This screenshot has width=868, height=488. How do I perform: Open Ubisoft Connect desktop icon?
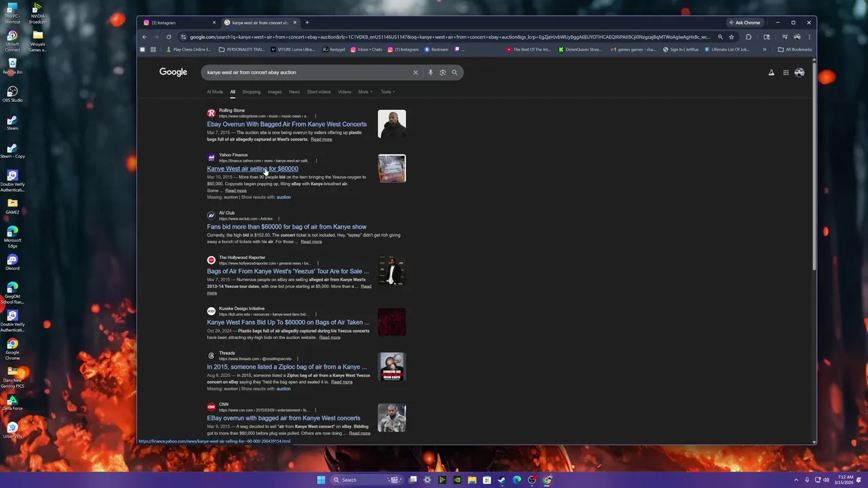[x=12, y=41]
